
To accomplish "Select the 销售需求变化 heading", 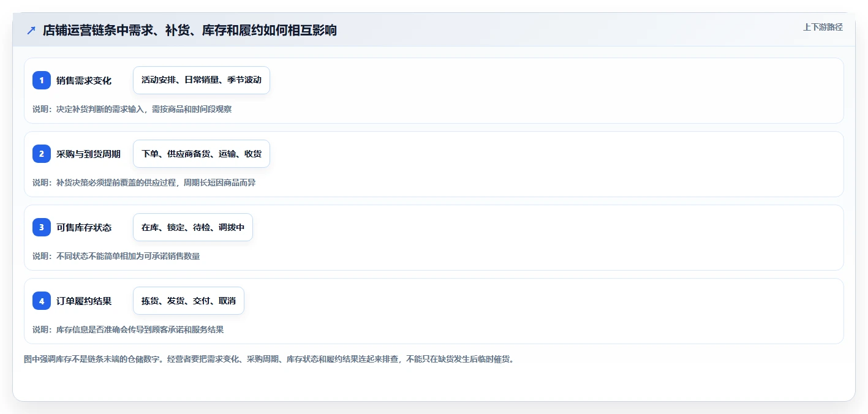I will pyautogui.click(x=84, y=80).
